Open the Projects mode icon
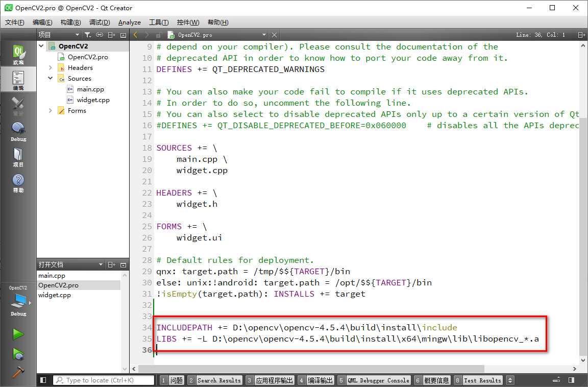Image resolution: width=588 pixels, height=387 pixels. 18,156
